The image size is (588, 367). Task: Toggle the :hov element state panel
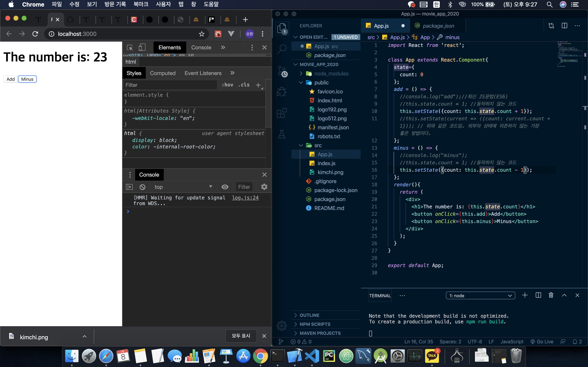coord(227,85)
